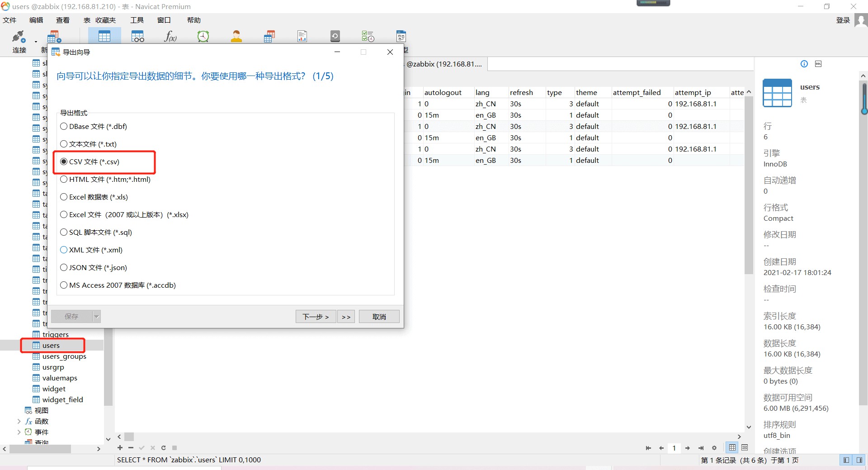Screen dimensions: 868x470
Task: Open the 用户 (user) management icon
Action: click(x=236, y=36)
